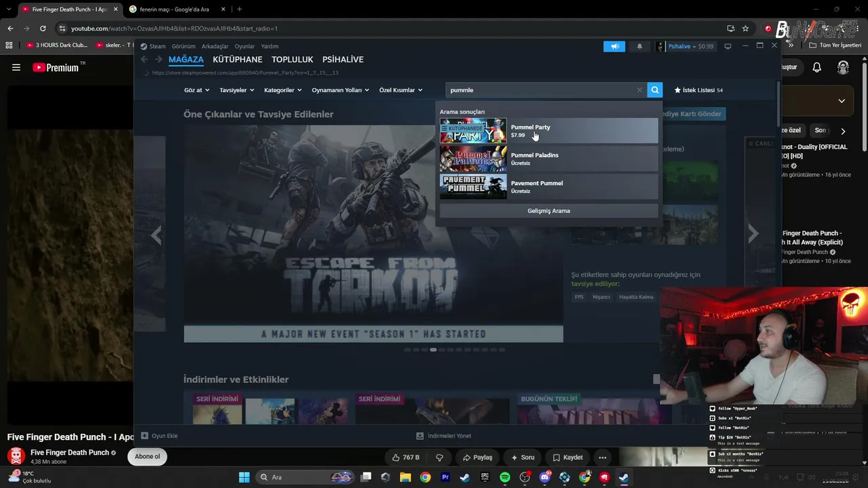Image resolution: width=868 pixels, height=488 pixels.
Task: Click the YouTube Kaydet save button
Action: point(568,457)
